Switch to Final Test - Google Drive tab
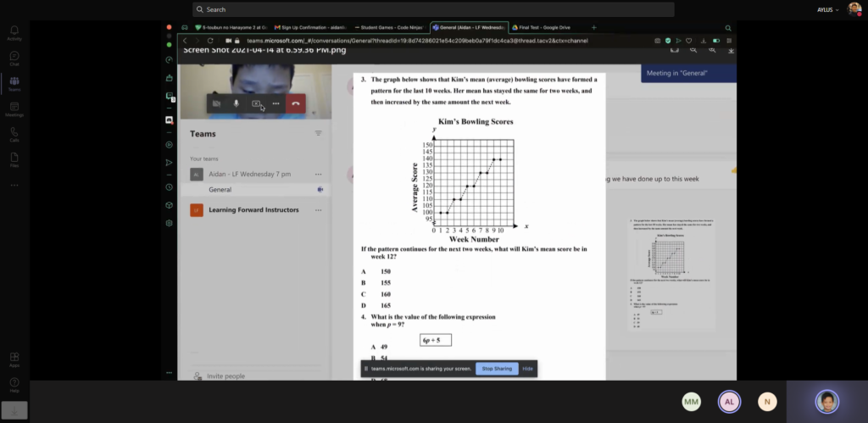 tap(542, 28)
